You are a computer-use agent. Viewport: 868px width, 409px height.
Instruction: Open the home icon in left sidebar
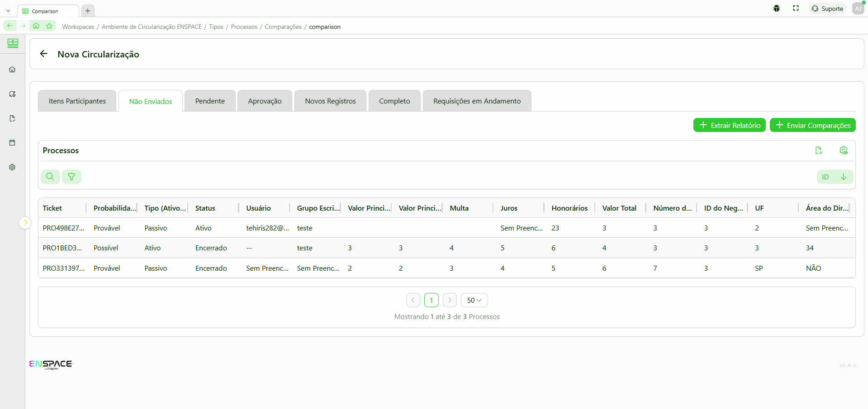click(12, 70)
